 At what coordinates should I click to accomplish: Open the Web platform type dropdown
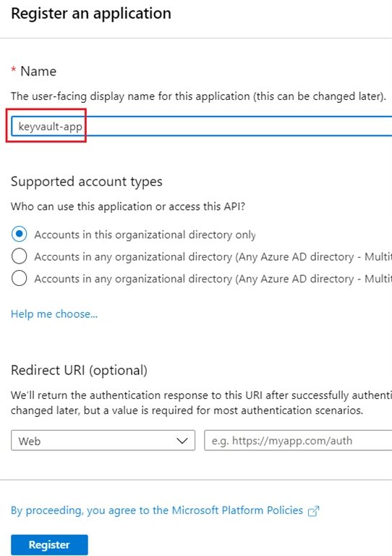(103, 441)
